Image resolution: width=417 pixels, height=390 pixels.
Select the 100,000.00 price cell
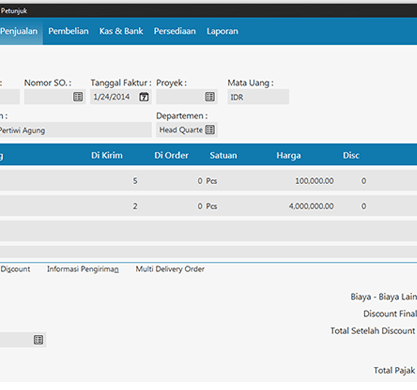coord(314,181)
